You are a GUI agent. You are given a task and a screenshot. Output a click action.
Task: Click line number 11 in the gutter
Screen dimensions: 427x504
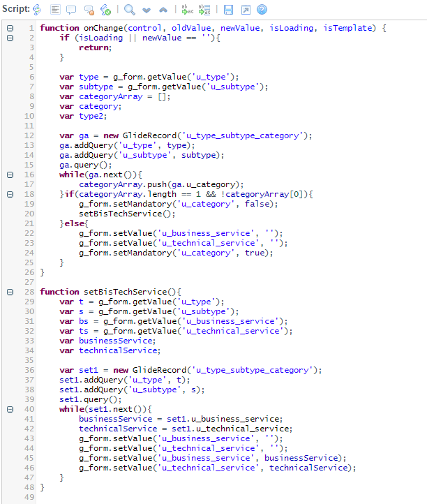(29, 126)
